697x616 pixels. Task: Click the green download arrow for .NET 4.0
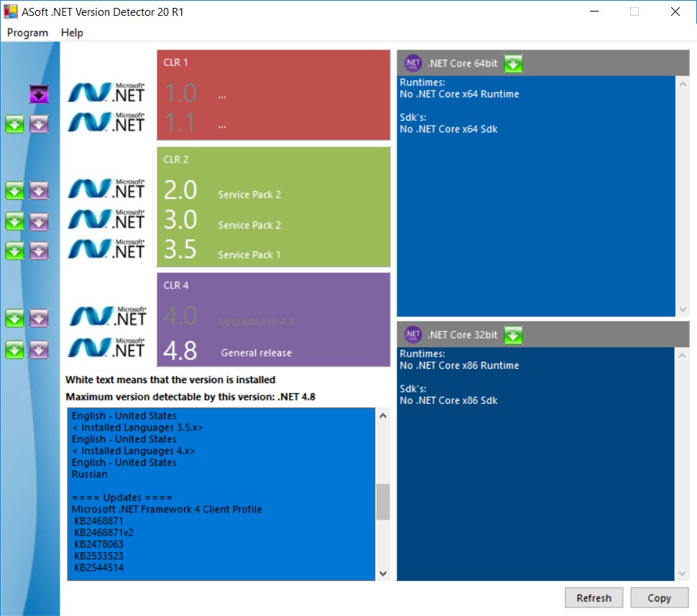click(x=14, y=318)
